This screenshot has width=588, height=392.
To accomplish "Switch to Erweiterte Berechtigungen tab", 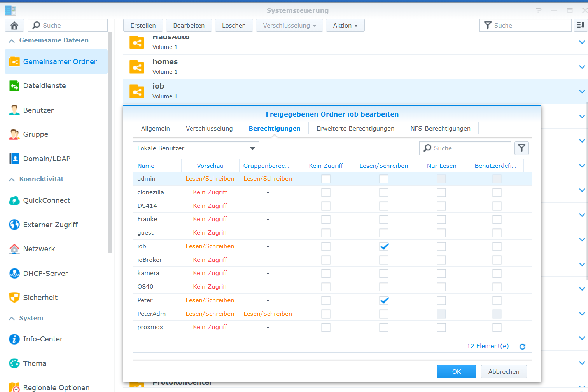I will click(355, 129).
